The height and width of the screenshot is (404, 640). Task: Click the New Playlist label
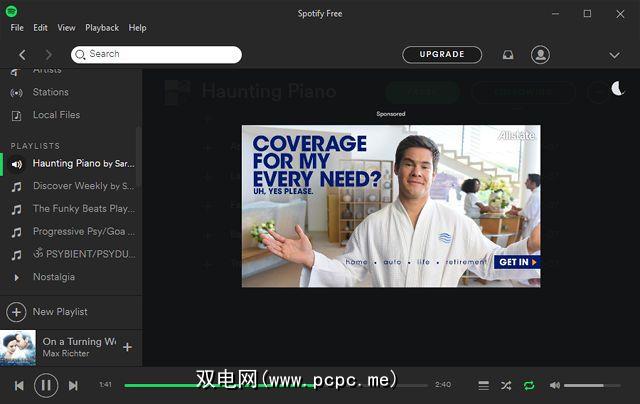tap(60, 312)
